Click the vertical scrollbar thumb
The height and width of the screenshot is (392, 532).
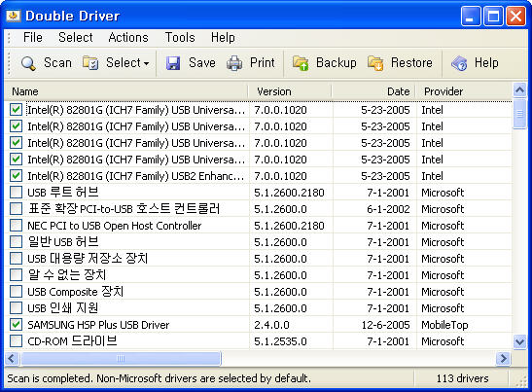pos(519,114)
